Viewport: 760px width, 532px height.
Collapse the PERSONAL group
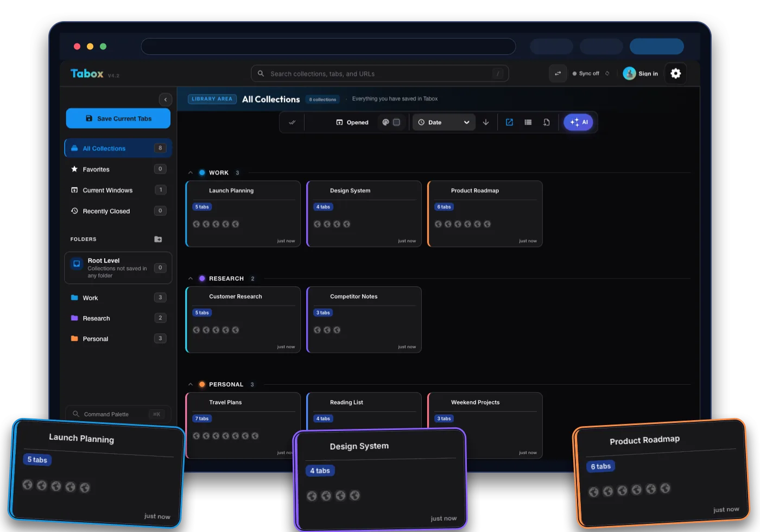pyautogui.click(x=191, y=384)
